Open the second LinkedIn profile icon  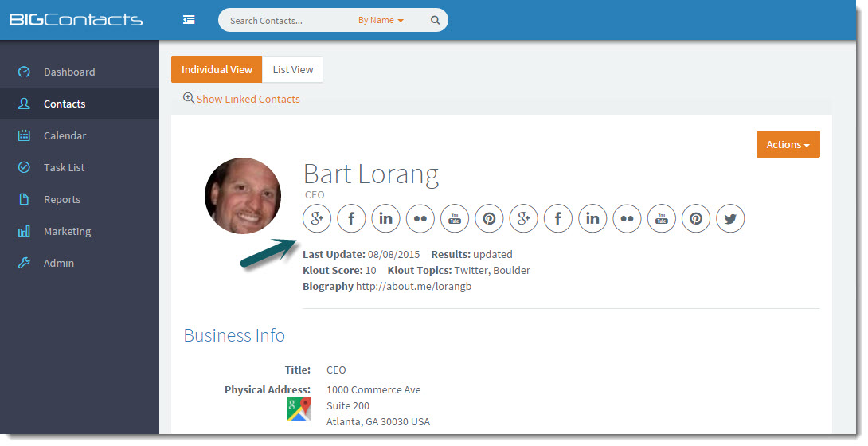pos(592,218)
